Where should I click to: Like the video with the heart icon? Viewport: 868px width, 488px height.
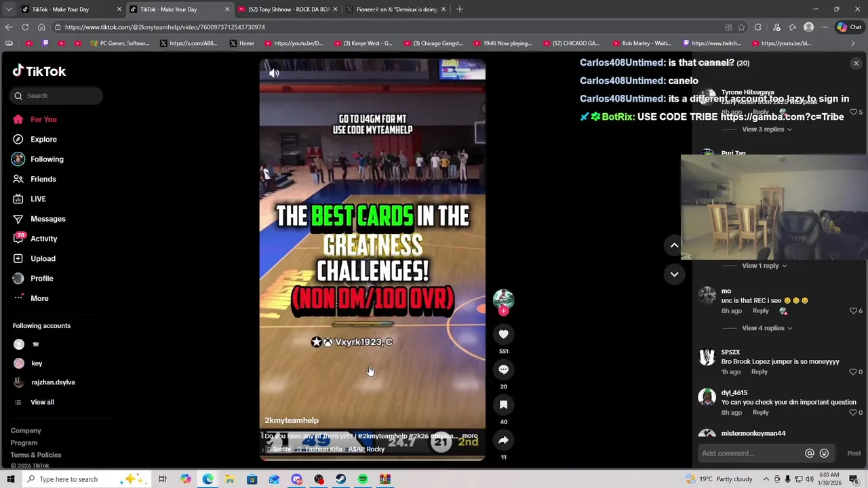(x=503, y=334)
